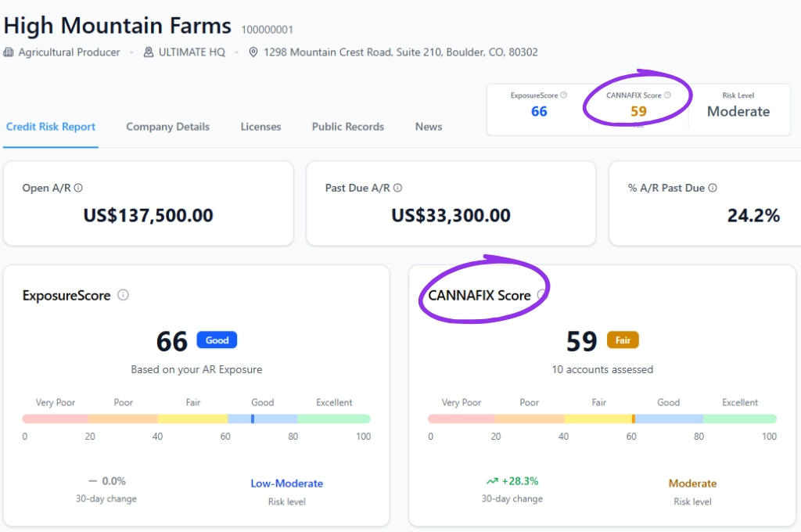Click the +28.3% 30-day change value
This screenshot has height=532, width=801.
[x=520, y=481]
